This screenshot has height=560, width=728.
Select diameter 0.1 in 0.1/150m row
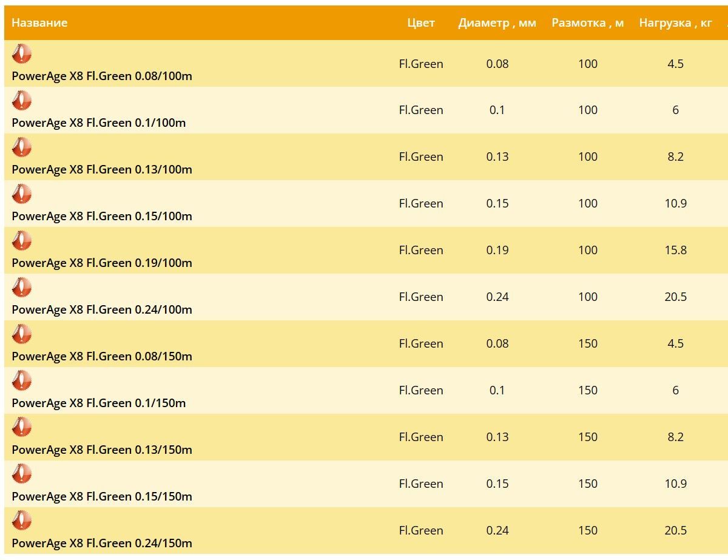497,391
